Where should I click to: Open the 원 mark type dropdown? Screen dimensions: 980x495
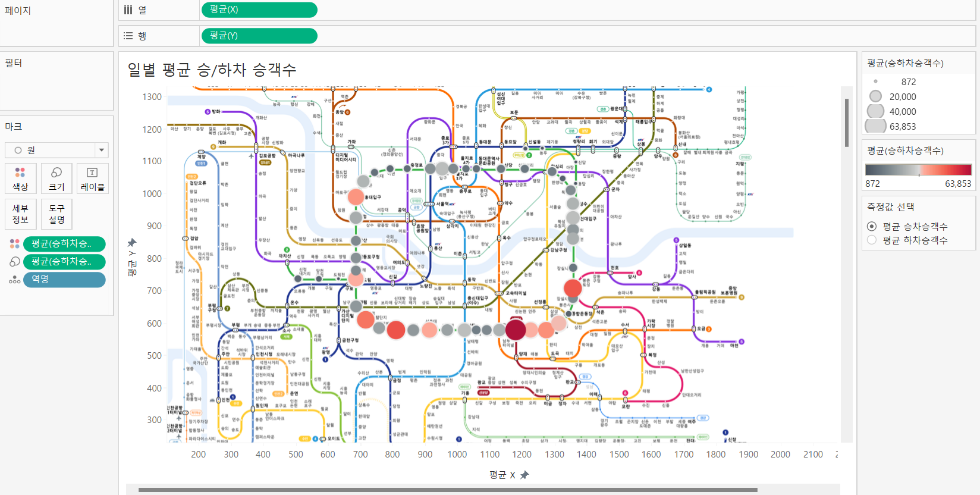tap(56, 151)
